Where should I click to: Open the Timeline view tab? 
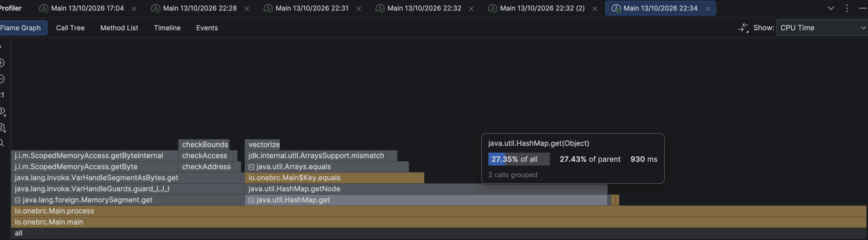(x=167, y=28)
